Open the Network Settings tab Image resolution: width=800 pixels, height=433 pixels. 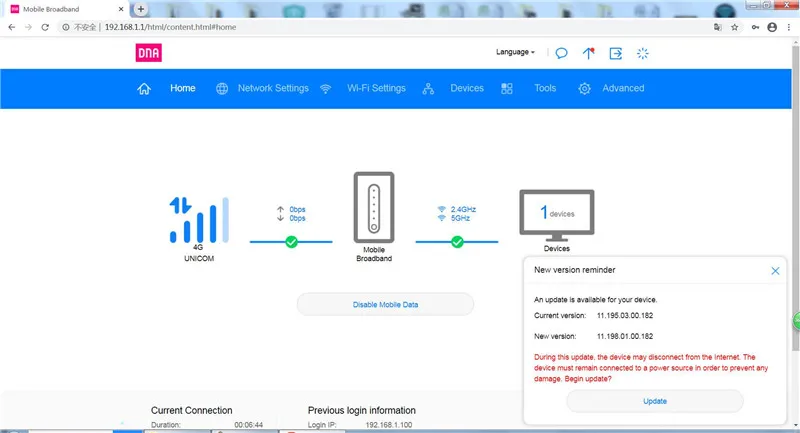tap(273, 88)
